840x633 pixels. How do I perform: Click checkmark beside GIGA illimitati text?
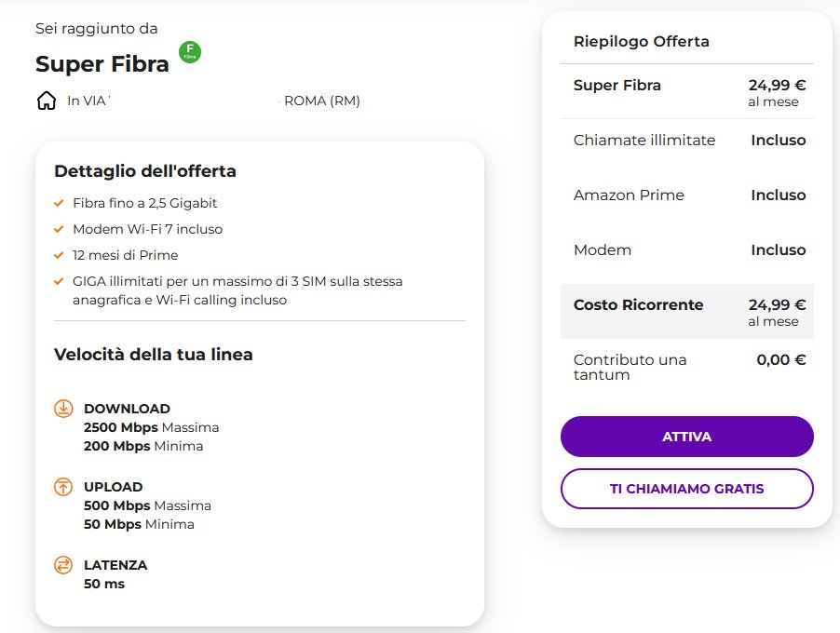[60, 281]
